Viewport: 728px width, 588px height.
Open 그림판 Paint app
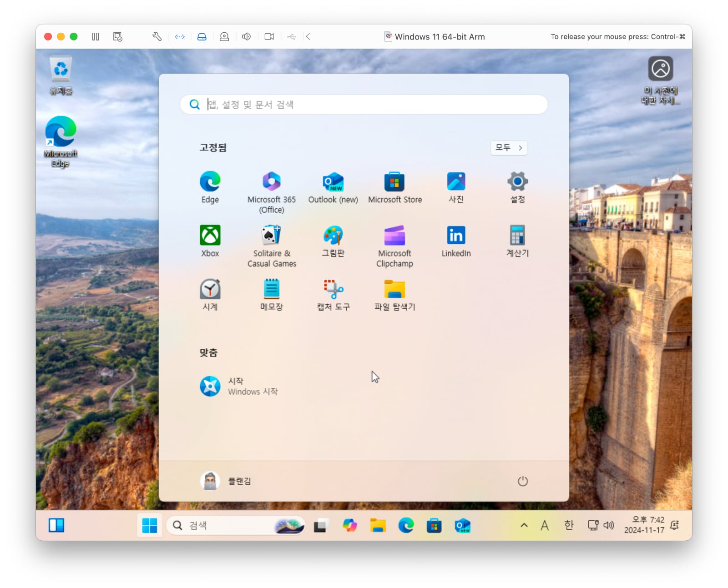[x=333, y=241]
